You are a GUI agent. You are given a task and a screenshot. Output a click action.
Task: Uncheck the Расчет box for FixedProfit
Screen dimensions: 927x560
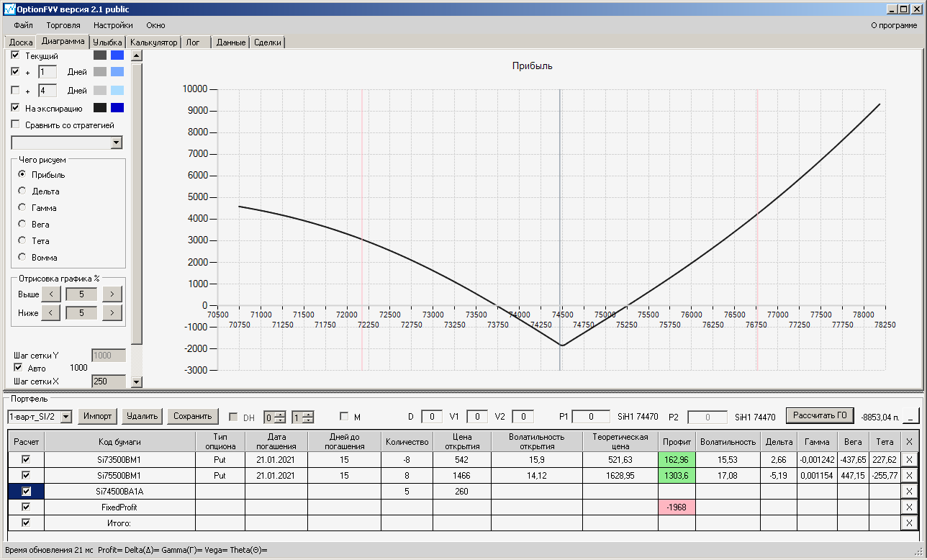coord(26,507)
